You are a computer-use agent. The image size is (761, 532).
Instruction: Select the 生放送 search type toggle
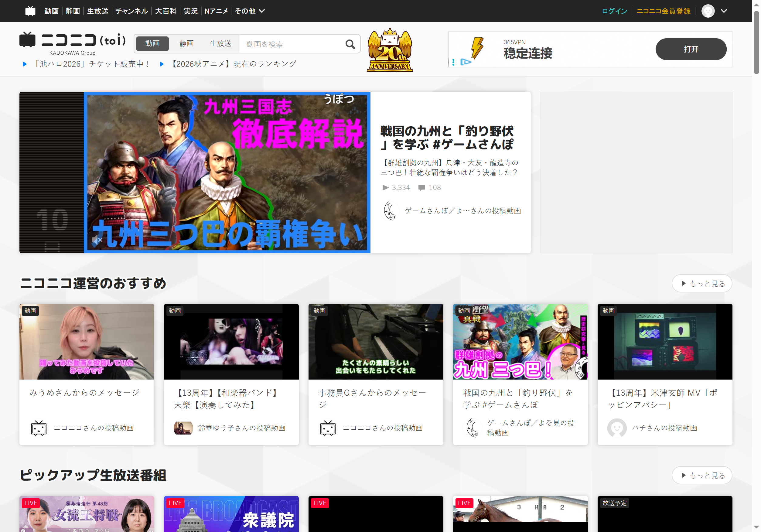[220, 43]
